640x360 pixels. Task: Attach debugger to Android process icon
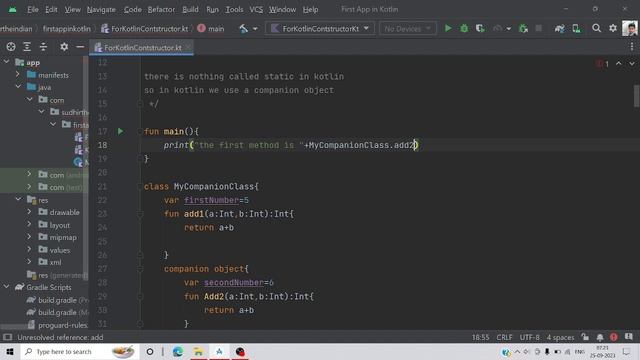pyautogui.click(x=523, y=28)
